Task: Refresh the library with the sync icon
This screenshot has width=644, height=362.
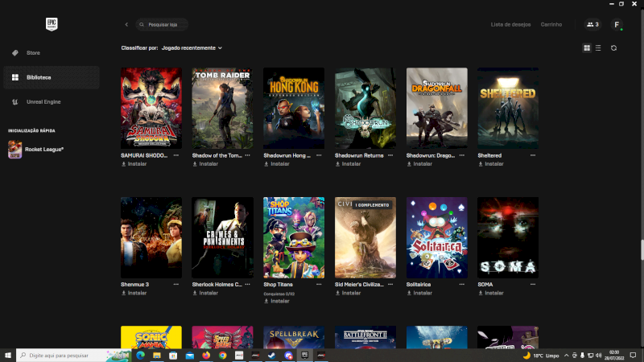Action: (x=613, y=48)
